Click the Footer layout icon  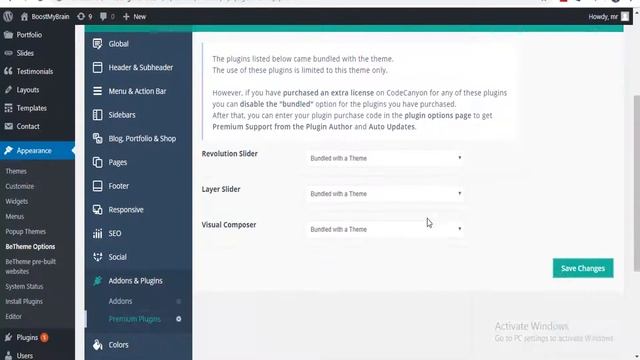click(97, 186)
